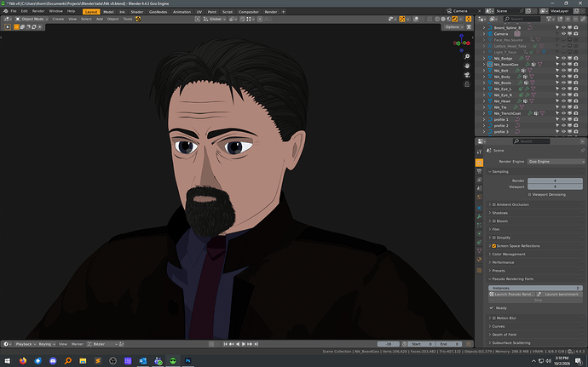Switch to the Animation workspace tab
The height and width of the screenshot is (367, 588).
182,12
